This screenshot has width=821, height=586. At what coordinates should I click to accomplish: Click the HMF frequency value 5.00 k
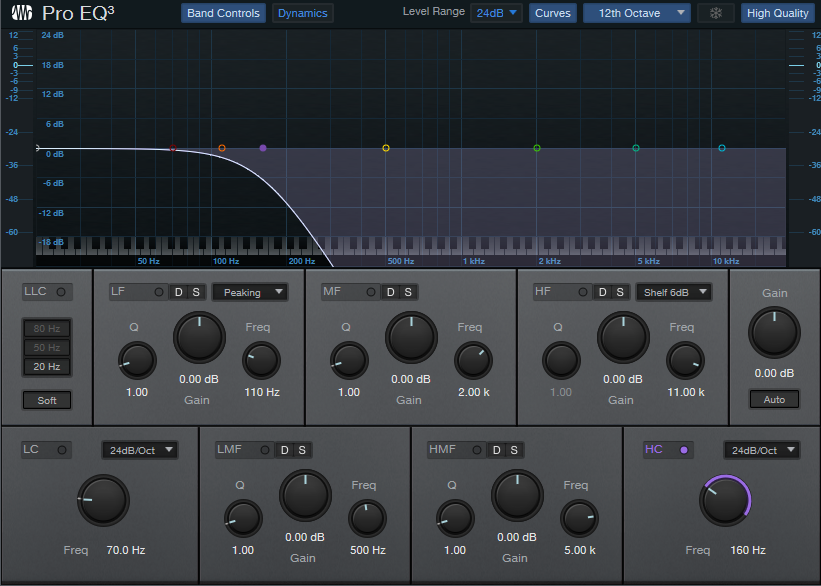coord(580,550)
